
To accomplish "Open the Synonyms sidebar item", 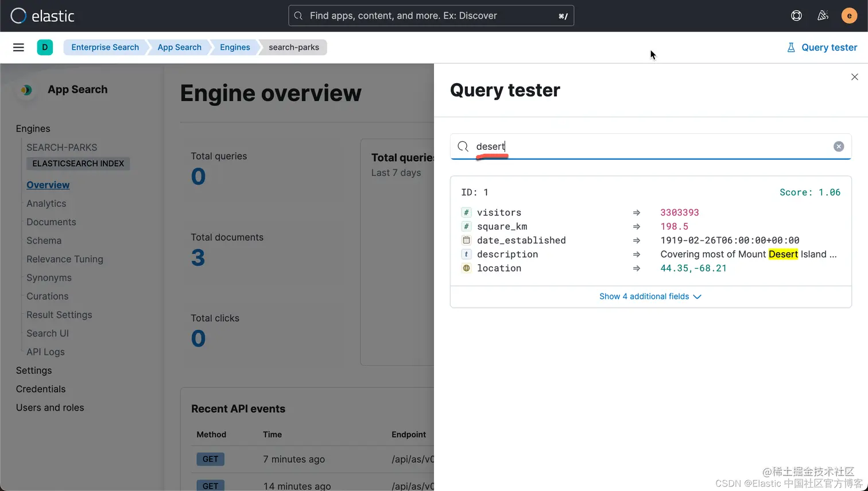I will click(x=49, y=277).
